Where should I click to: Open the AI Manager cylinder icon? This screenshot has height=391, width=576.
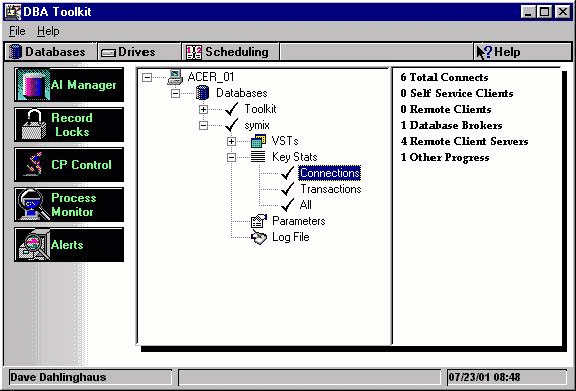tap(33, 84)
